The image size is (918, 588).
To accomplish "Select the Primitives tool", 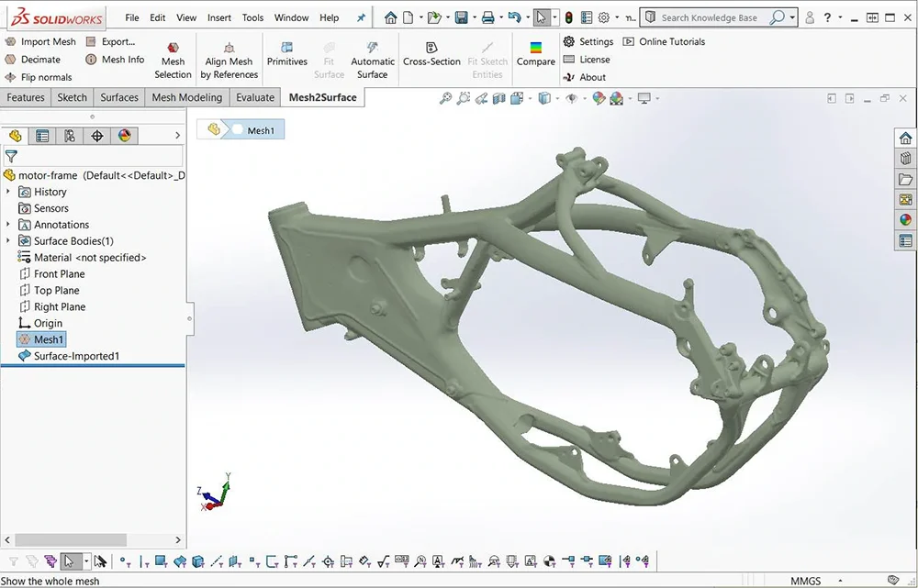I will click(286, 54).
